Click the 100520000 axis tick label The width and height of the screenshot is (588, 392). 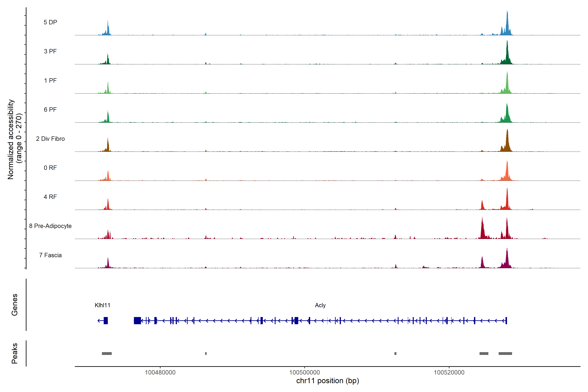tap(449, 372)
